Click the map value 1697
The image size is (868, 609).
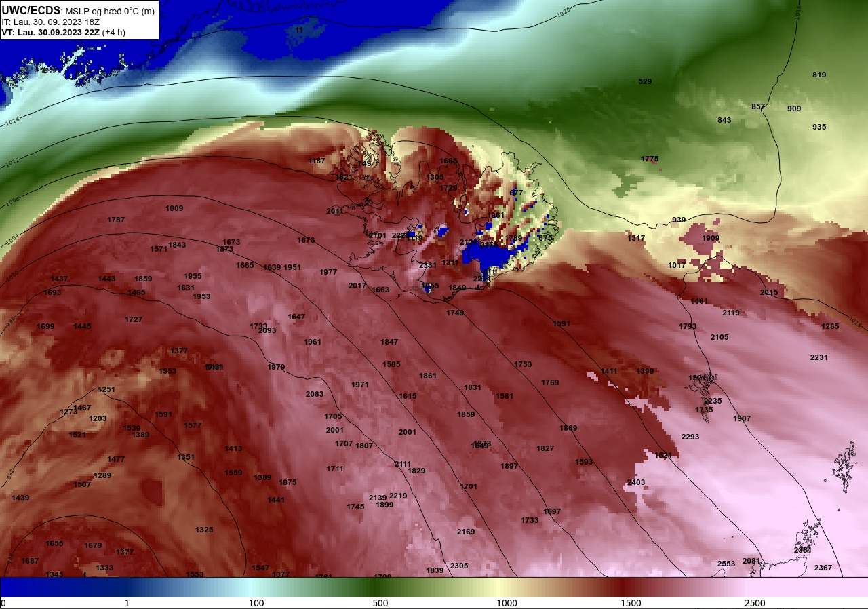552,511
